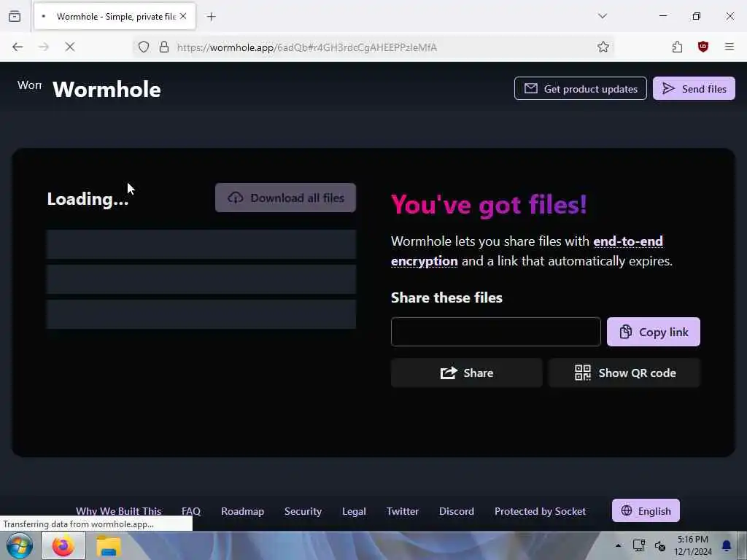The height and width of the screenshot is (560, 747).
Task: Open the FAQ footer link
Action: 191,511
